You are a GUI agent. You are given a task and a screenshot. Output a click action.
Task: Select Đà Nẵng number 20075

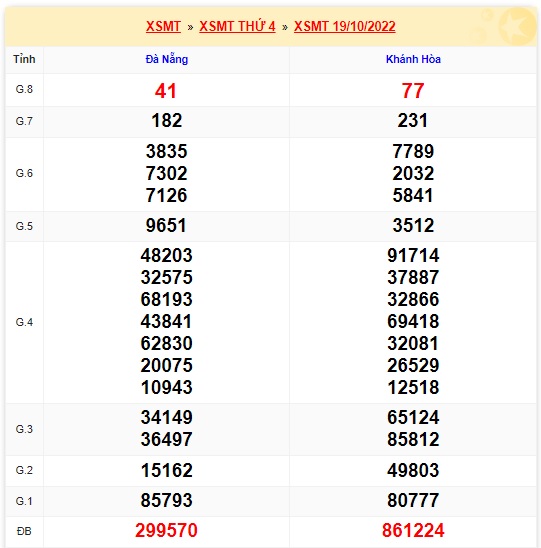pos(167,366)
